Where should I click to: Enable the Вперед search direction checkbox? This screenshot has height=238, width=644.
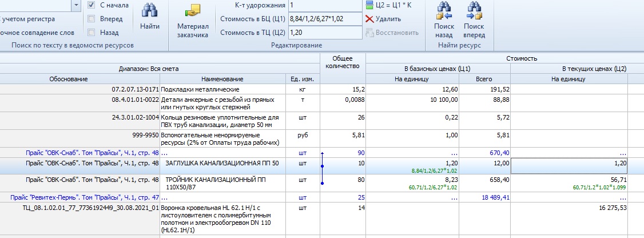(x=92, y=19)
